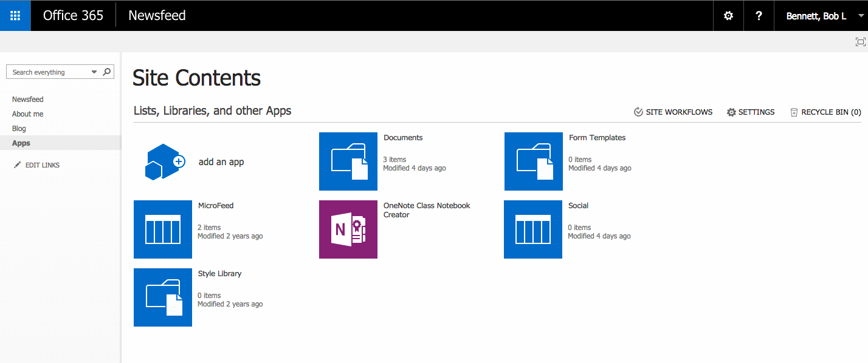Open the Social list tile icon

[x=533, y=229]
